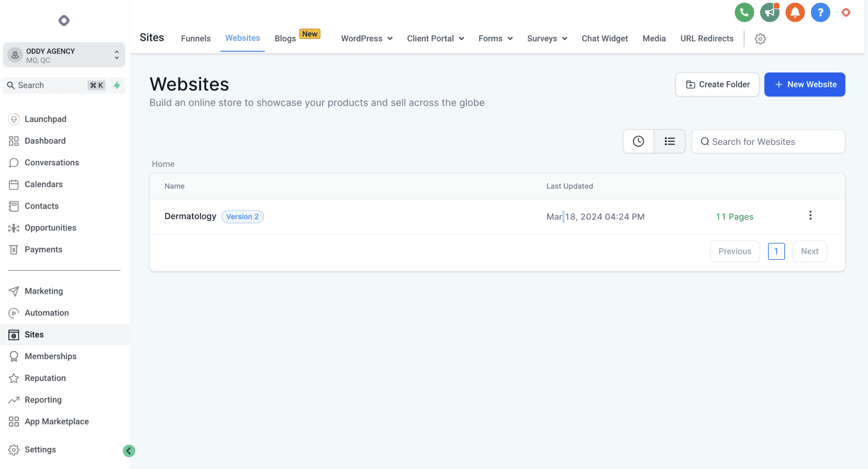Click the green phone dialer icon
The height and width of the screenshot is (469, 868).
744,12
